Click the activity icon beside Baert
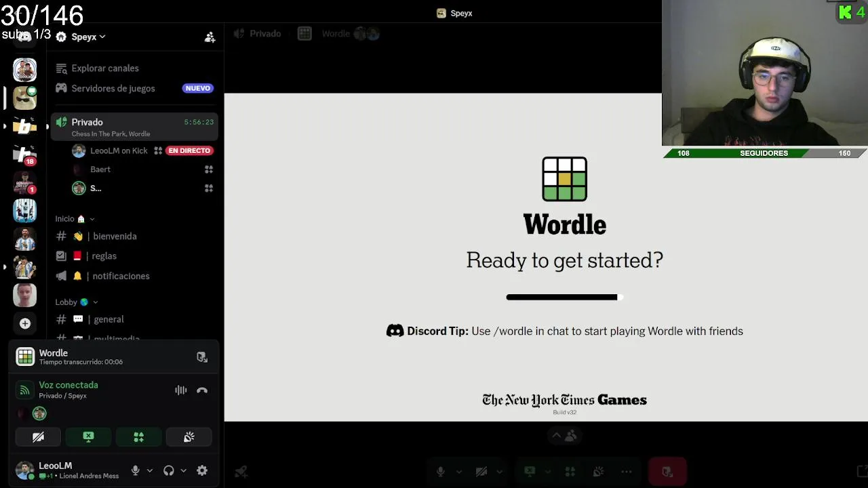 click(x=209, y=169)
